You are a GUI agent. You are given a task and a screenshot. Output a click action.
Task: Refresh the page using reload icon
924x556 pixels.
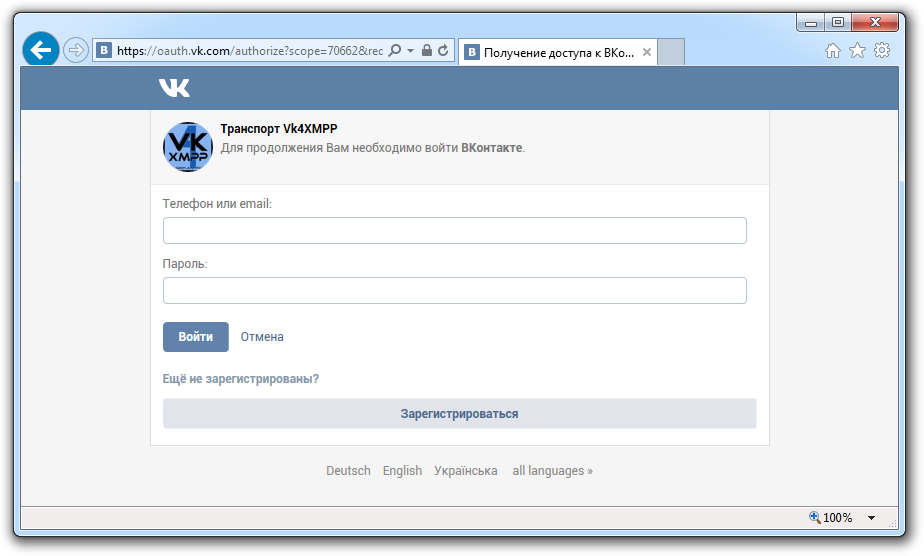pos(443,50)
